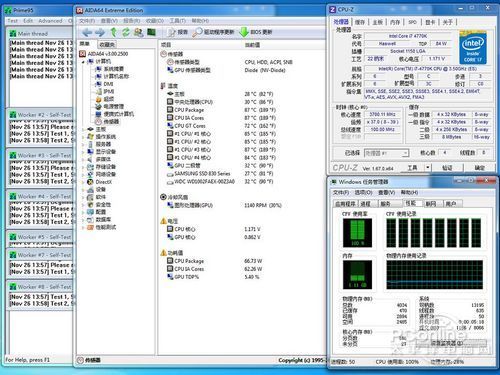Viewport: 500px width, 375px height.
Task: Open AIDA64 文件(F) menu
Action: [87, 21]
